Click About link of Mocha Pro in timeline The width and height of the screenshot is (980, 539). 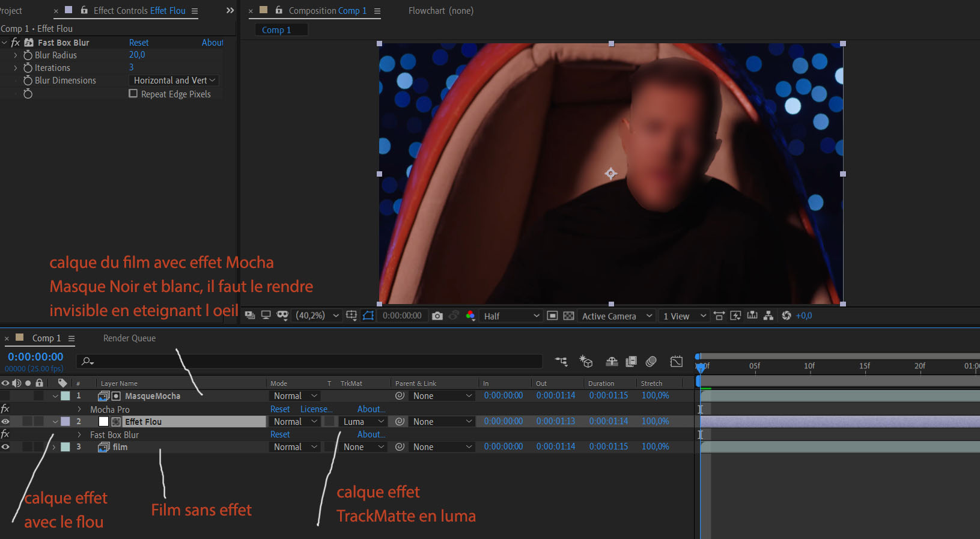point(371,409)
